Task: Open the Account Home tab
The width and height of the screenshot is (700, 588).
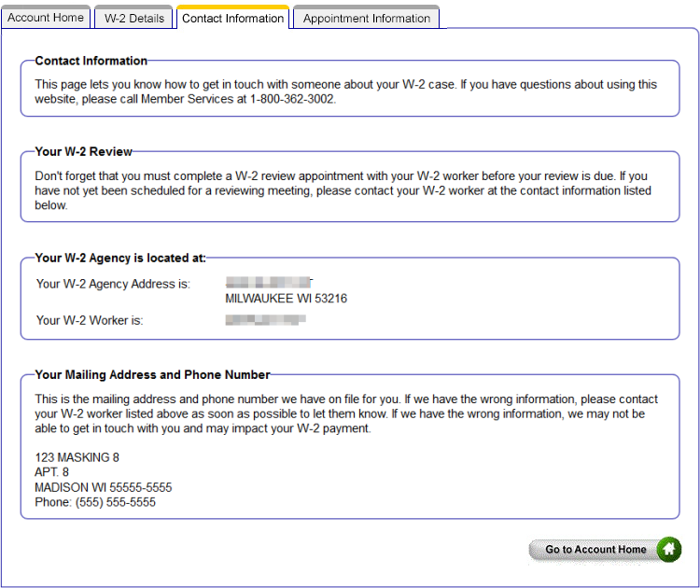Action: [46, 18]
